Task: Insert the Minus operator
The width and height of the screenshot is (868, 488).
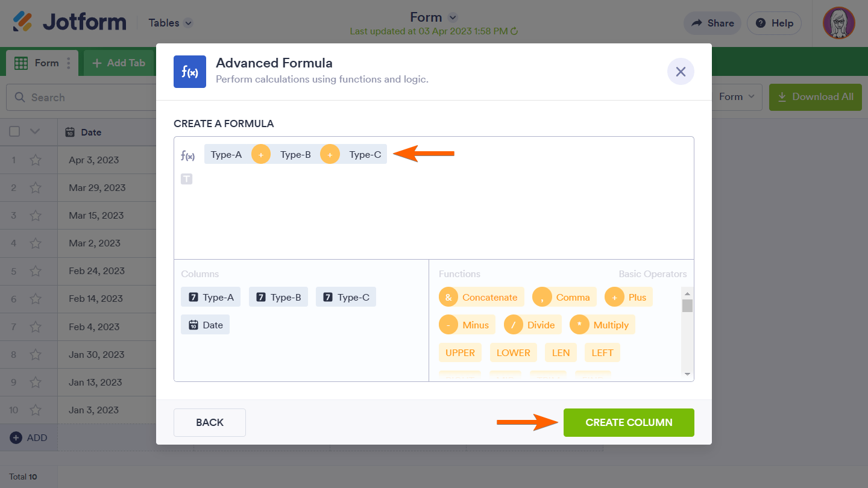Action: (467, 325)
